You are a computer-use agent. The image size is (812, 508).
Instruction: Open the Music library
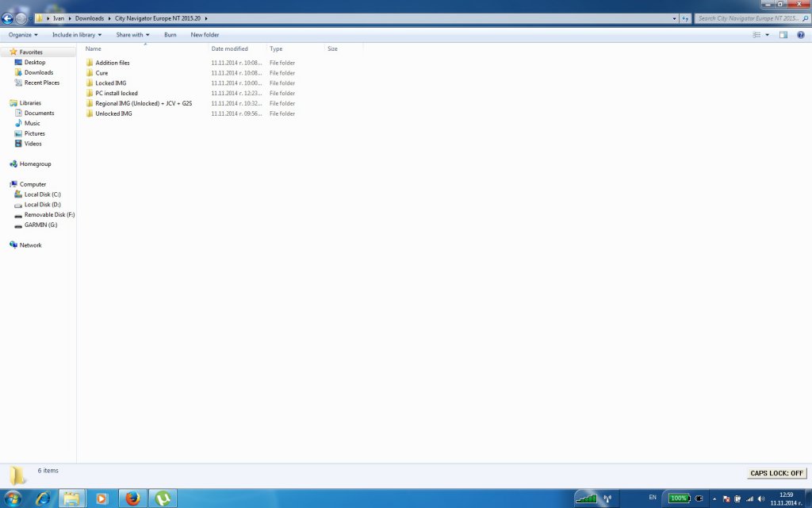[x=32, y=123]
